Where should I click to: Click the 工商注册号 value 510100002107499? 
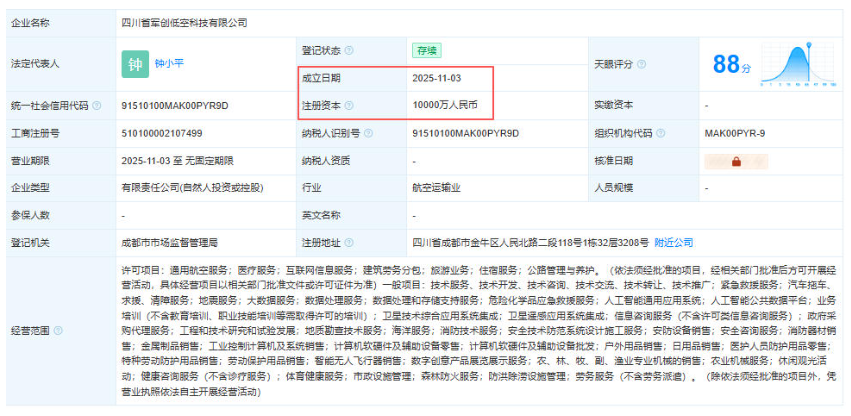tap(161, 132)
